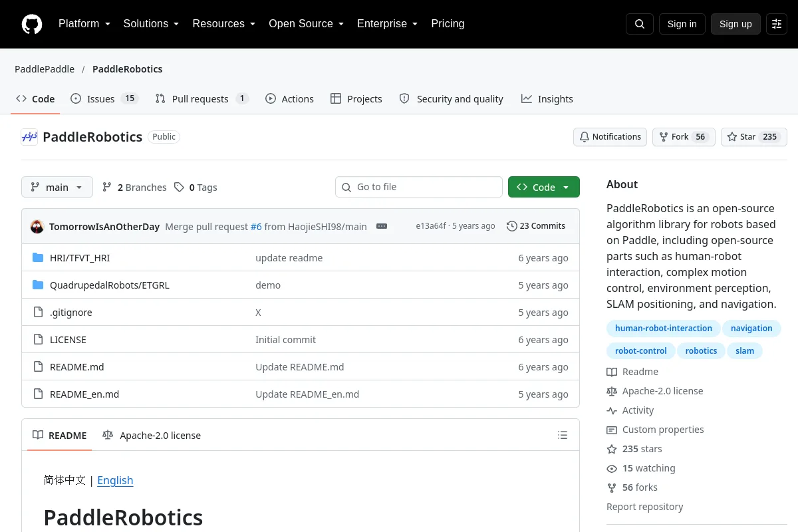Switch to the Actions tab
Viewport: 798px width, 532px height.
coord(289,99)
